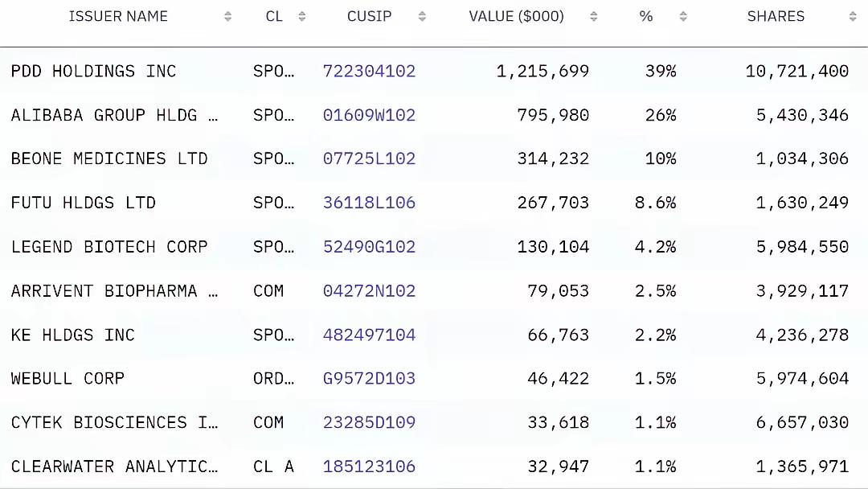Image resolution: width=868 pixels, height=489 pixels.
Task: Open Webull CUSIP link G9572D103
Action: tap(369, 379)
